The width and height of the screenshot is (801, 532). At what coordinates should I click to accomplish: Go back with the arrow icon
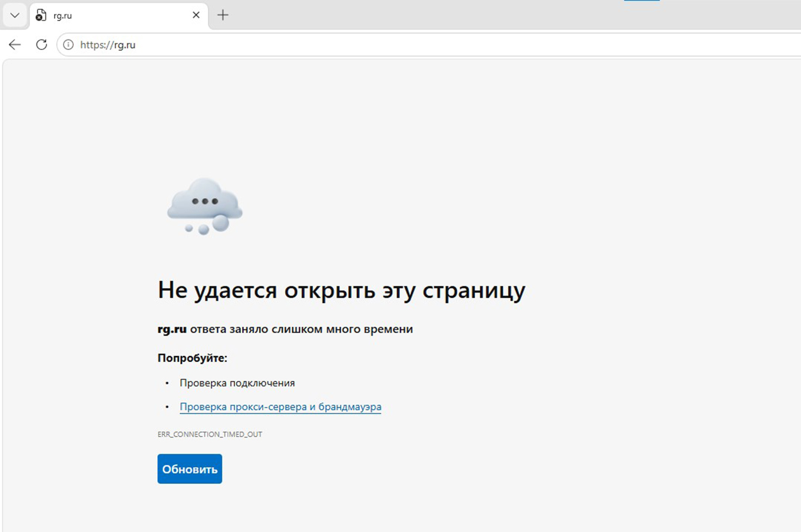[x=15, y=45]
